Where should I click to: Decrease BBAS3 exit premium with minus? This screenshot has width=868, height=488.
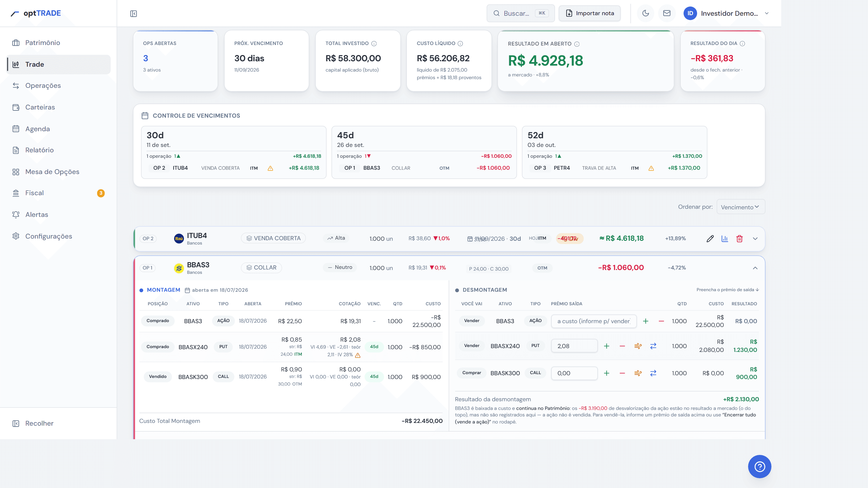(661, 321)
